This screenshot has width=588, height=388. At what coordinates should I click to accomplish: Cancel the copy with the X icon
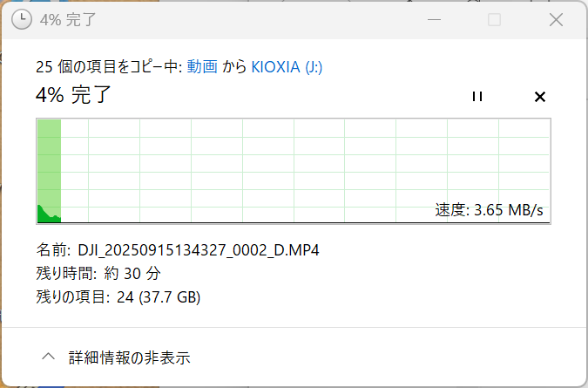pos(539,97)
